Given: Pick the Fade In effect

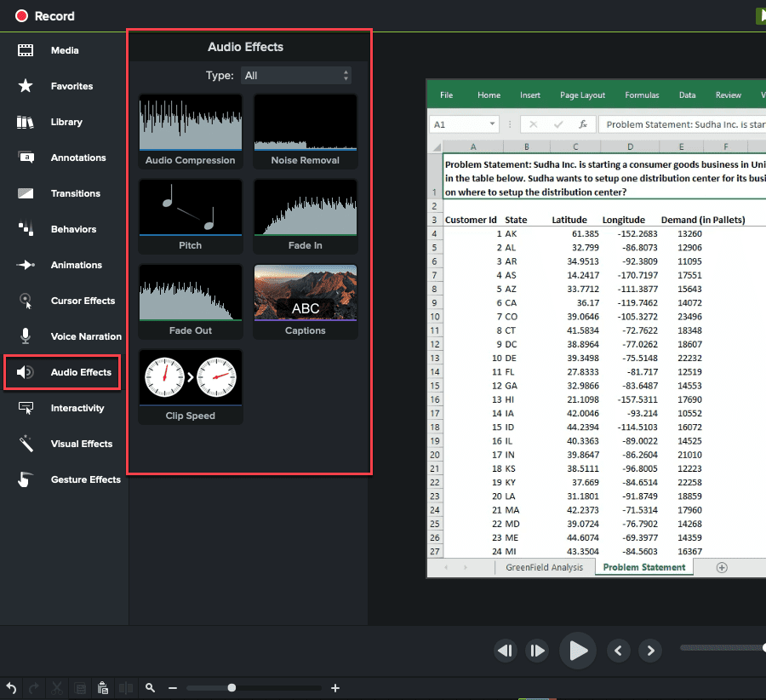Looking at the screenshot, I should [x=305, y=215].
